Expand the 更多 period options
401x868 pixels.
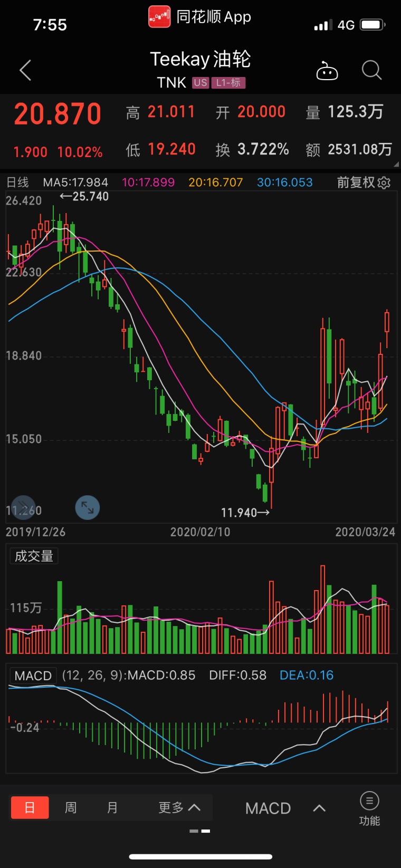pos(179,807)
